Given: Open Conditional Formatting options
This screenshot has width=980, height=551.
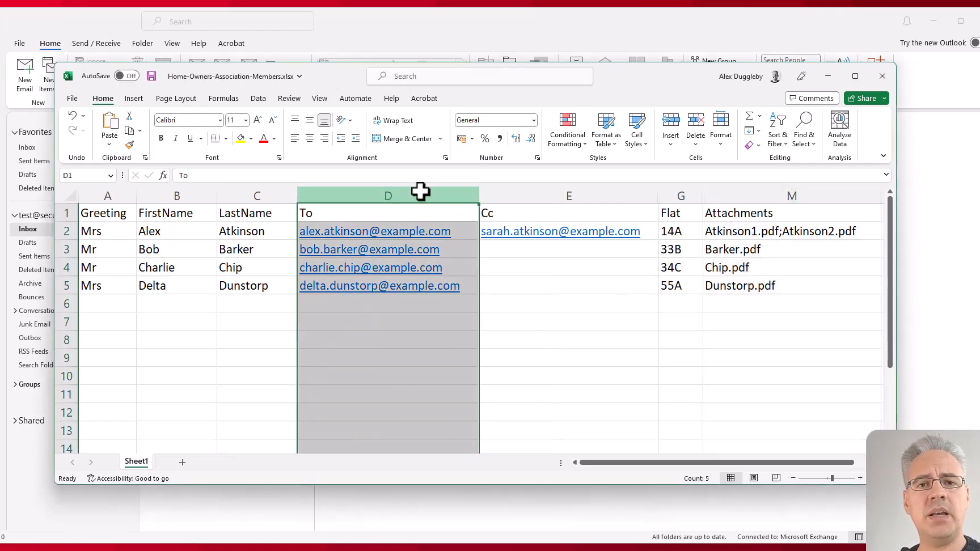Looking at the screenshot, I should (567, 129).
